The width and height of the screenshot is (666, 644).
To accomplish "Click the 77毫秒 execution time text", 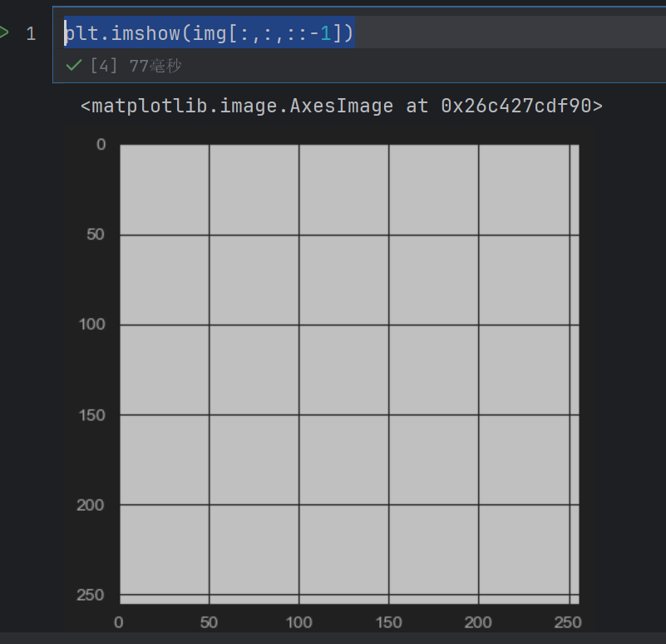I will tap(155, 66).
